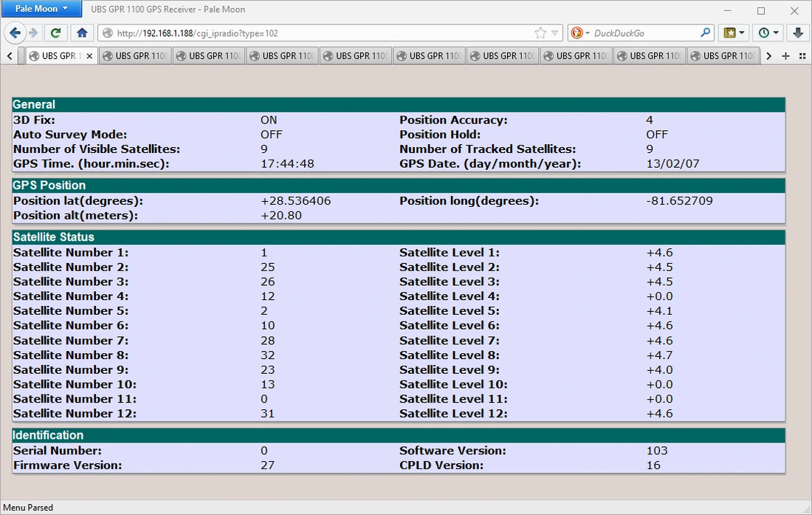The height and width of the screenshot is (515, 812).
Task: Show the list of all tabs
Action: pos(802,56)
